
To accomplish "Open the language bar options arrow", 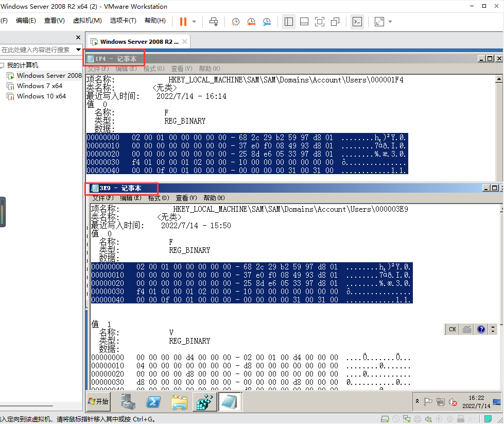I will [493, 329].
